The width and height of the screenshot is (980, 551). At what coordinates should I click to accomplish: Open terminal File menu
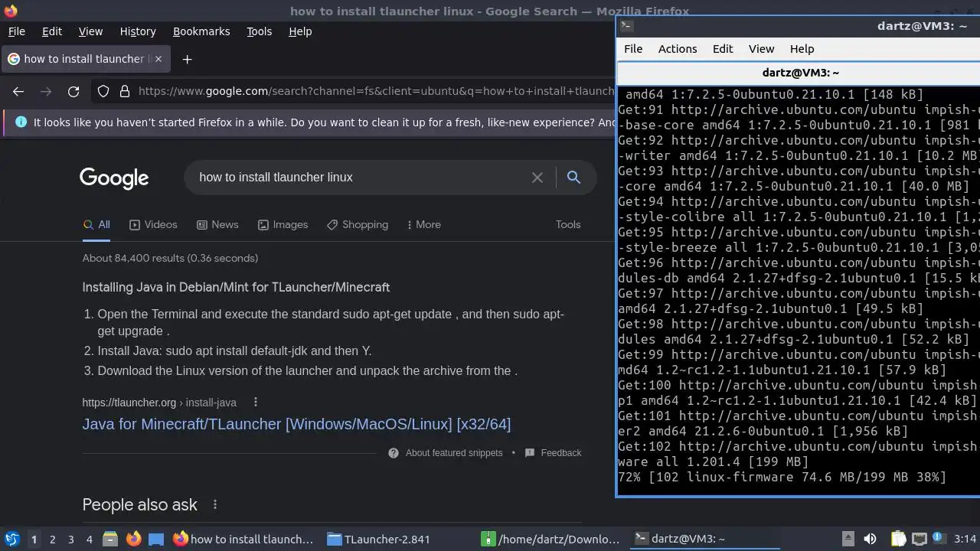click(x=633, y=49)
